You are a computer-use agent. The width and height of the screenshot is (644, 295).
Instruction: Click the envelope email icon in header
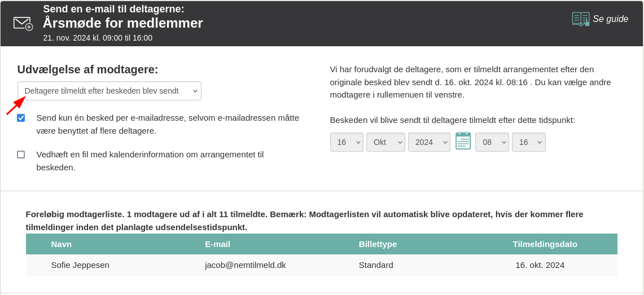pos(23,23)
